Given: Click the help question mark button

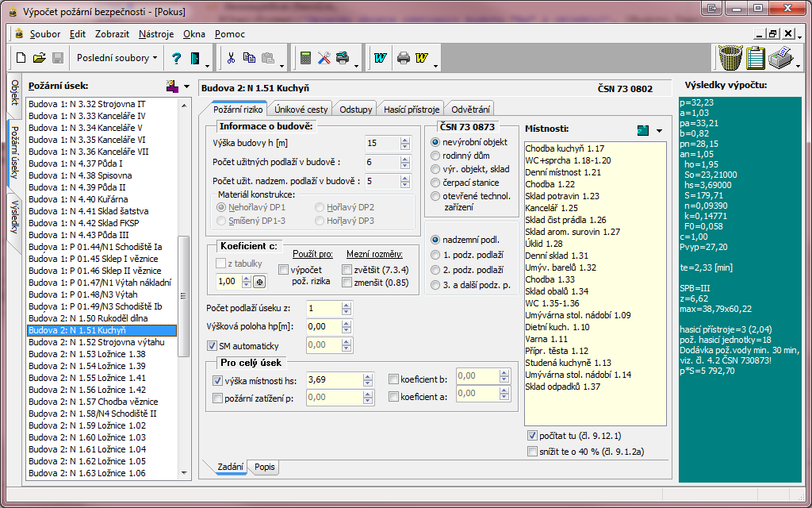Looking at the screenshot, I should (x=177, y=57).
